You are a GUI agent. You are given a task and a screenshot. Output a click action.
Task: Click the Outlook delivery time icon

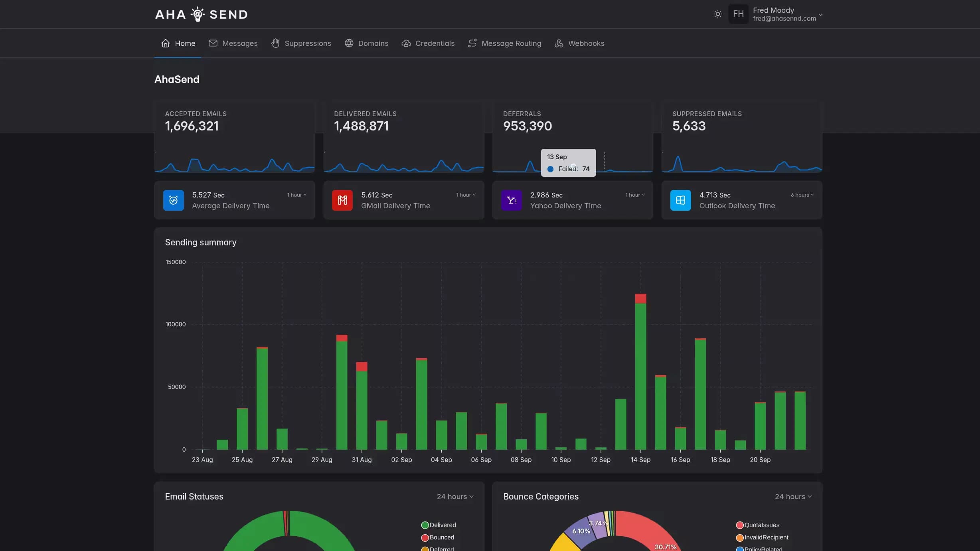click(680, 200)
